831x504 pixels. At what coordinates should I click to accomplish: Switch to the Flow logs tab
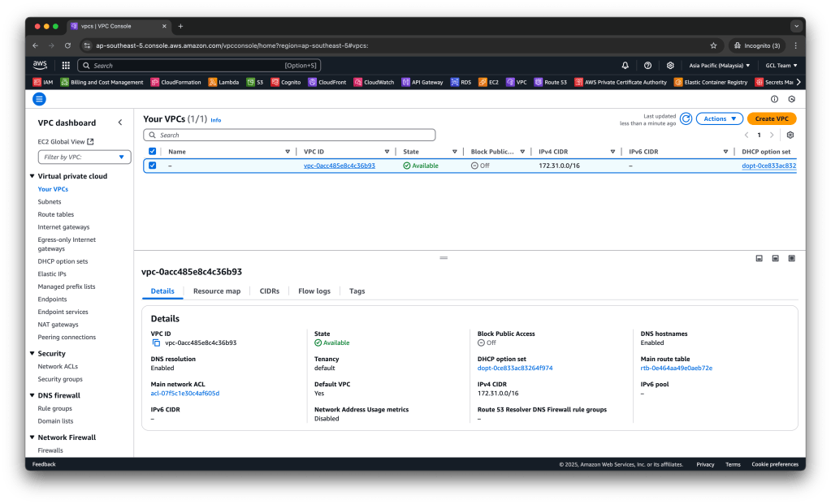tap(314, 291)
